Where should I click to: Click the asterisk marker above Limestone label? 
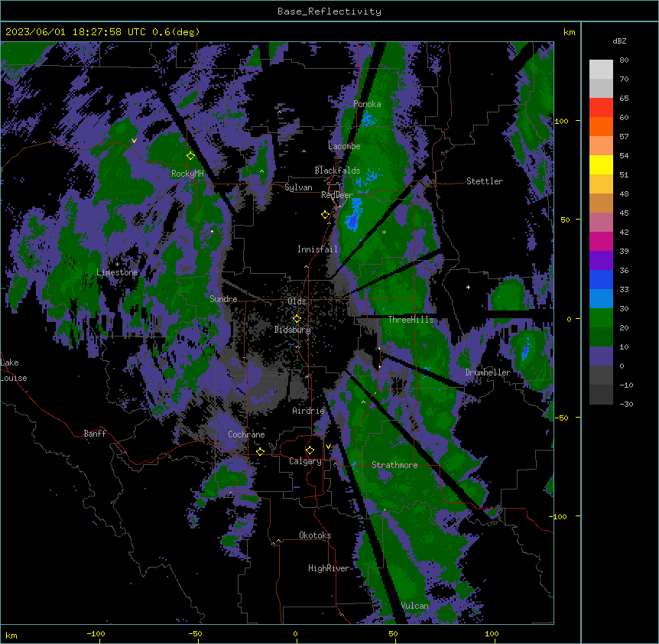pyautogui.click(x=117, y=265)
